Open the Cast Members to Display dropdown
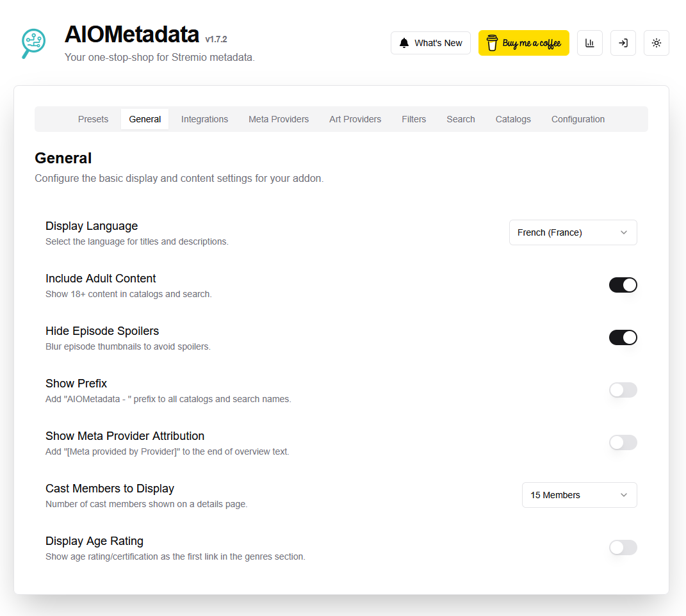Screen dimensions: 686x616 point(579,495)
